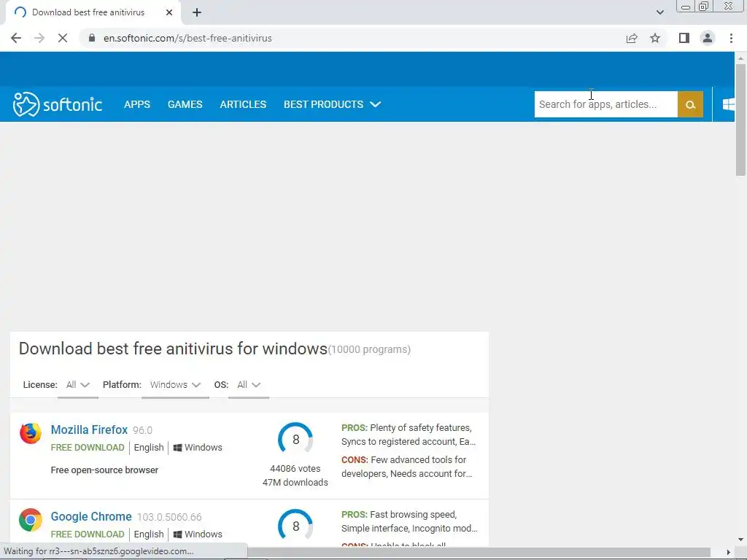Image resolution: width=747 pixels, height=560 pixels.
Task: Click the vertical scrollbar down arrow
Action: click(x=740, y=540)
